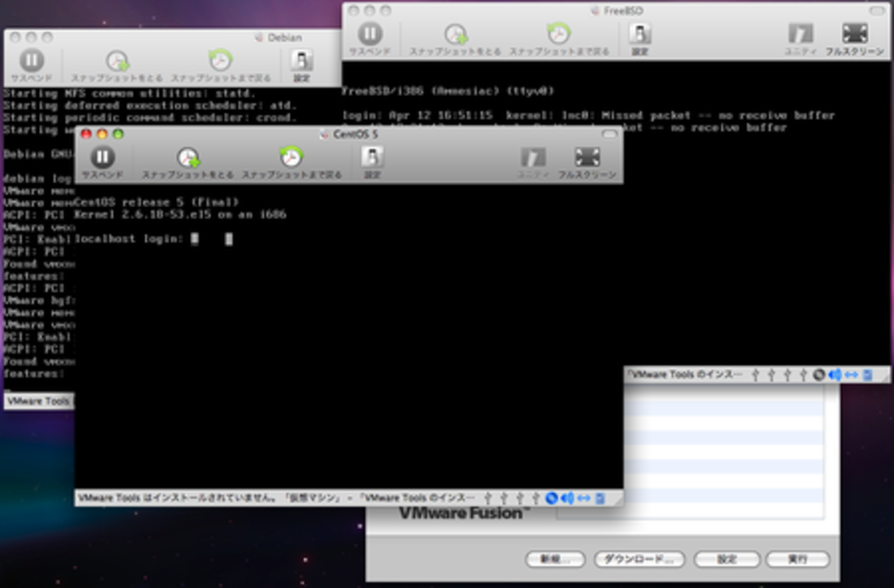This screenshot has height=588, width=894.
Task: Click the "VMware Tools" status text in Debian window
Action: point(39,401)
